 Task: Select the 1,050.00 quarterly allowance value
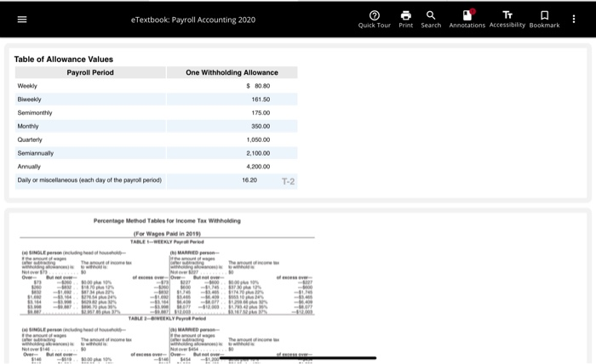pos(259,139)
